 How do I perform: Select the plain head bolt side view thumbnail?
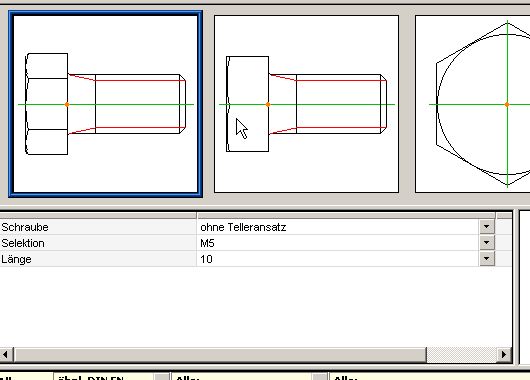click(x=307, y=104)
